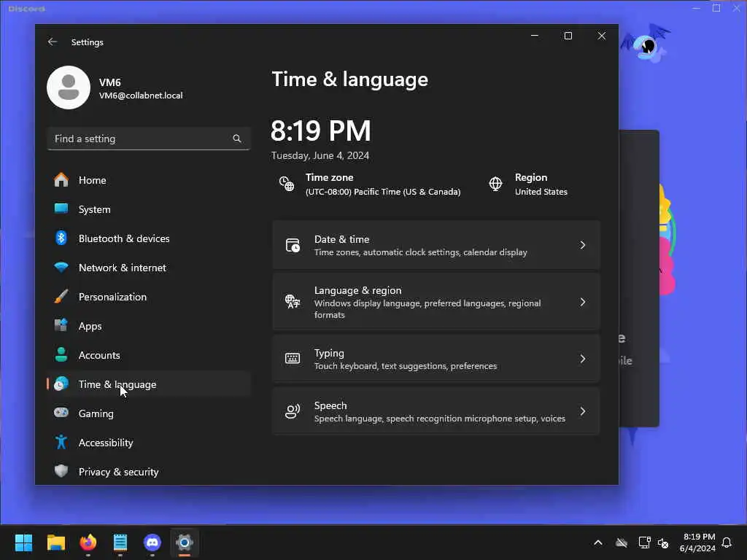
Task: Click the tray cloud sync icon
Action: tap(622, 542)
